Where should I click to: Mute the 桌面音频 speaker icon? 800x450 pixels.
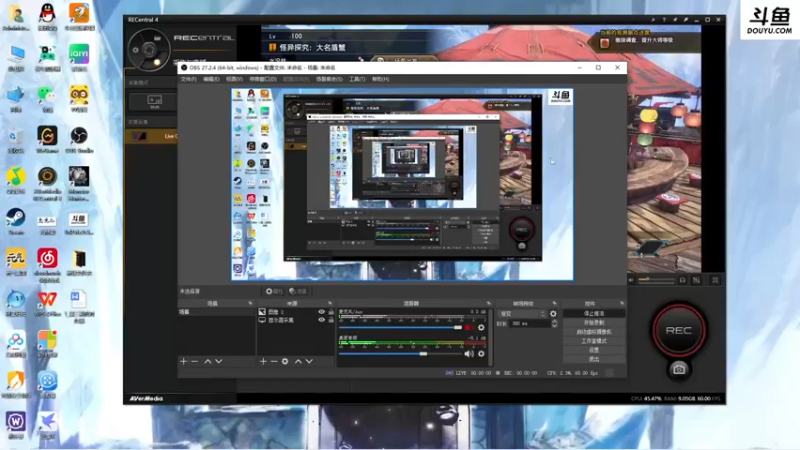tap(469, 354)
